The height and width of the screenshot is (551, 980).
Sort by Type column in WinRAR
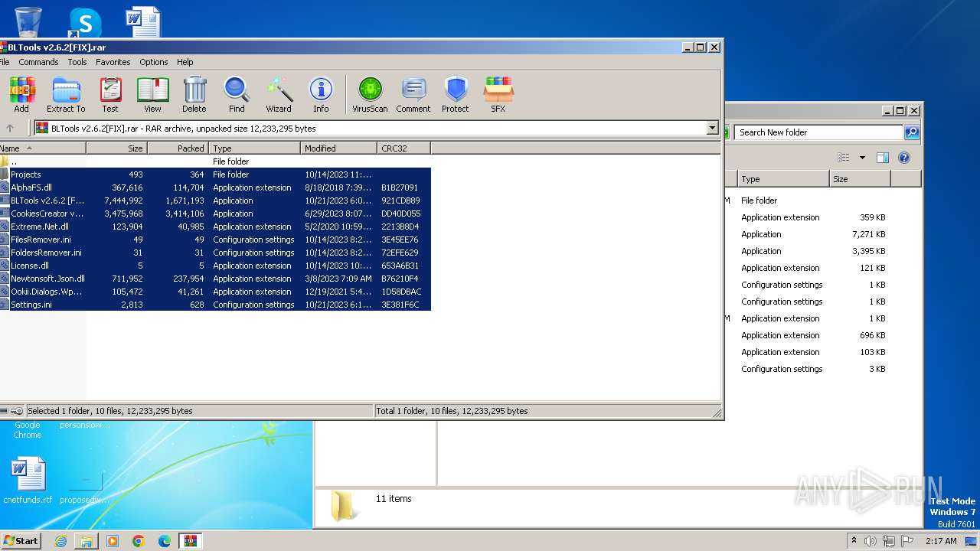click(x=254, y=148)
